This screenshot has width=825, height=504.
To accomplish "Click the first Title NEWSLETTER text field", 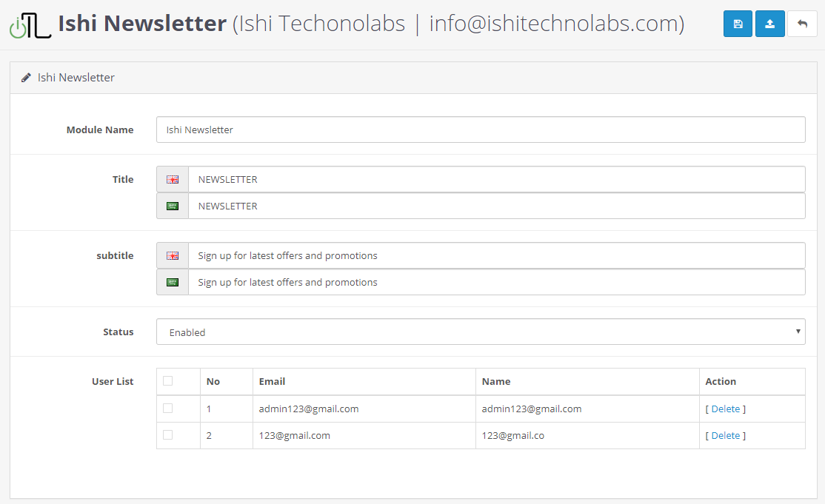I will [x=496, y=179].
